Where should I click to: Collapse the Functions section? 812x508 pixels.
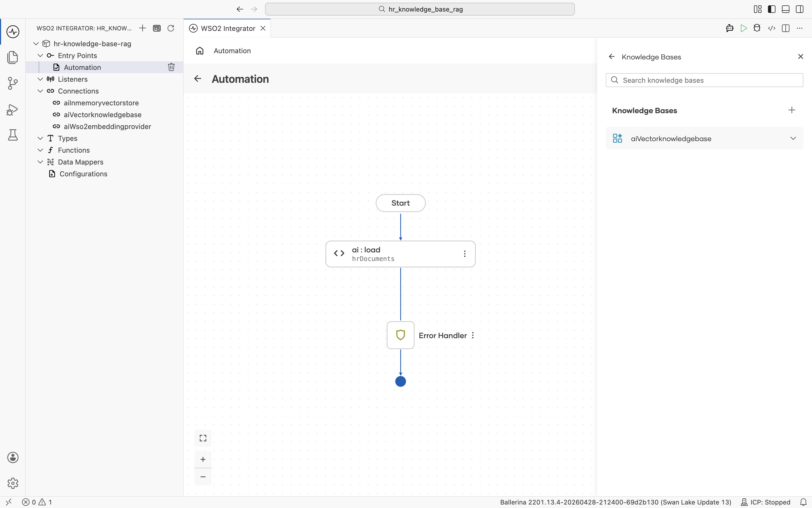(40, 150)
